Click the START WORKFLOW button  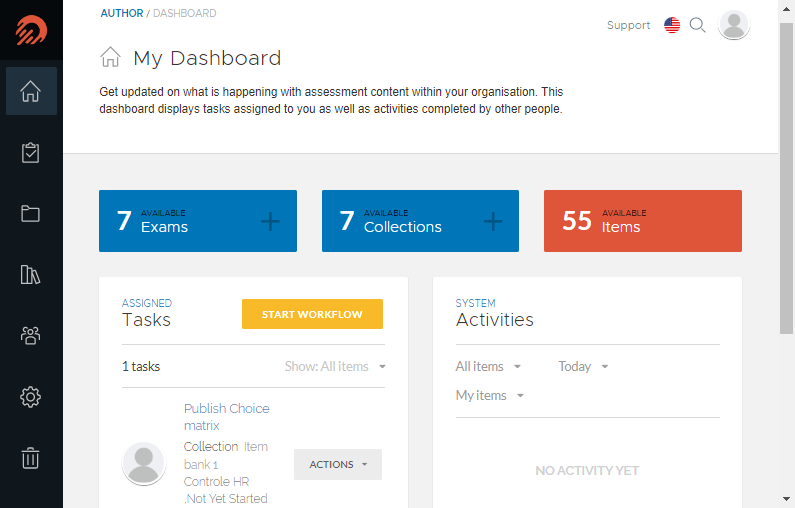(312, 314)
